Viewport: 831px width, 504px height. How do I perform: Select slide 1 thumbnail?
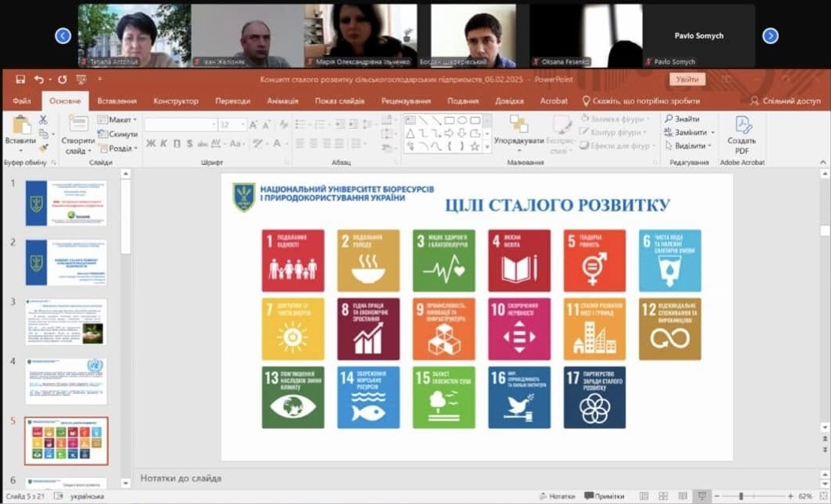coord(66,203)
